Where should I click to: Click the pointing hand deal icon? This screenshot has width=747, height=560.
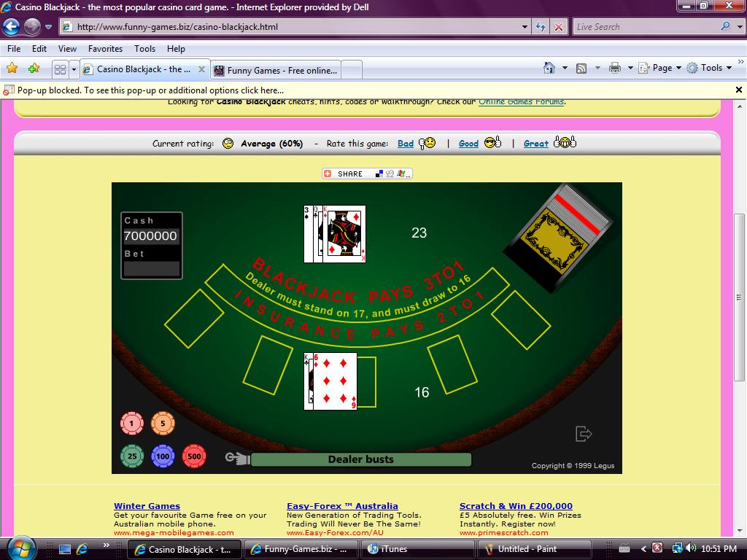point(238,459)
